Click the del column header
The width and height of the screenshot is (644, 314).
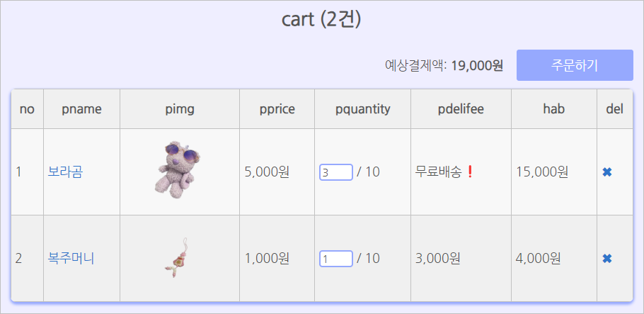[615, 109]
